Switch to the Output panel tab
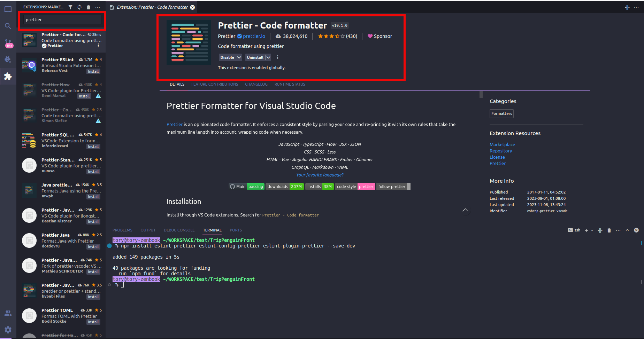The height and width of the screenshot is (339, 644). point(148,230)
